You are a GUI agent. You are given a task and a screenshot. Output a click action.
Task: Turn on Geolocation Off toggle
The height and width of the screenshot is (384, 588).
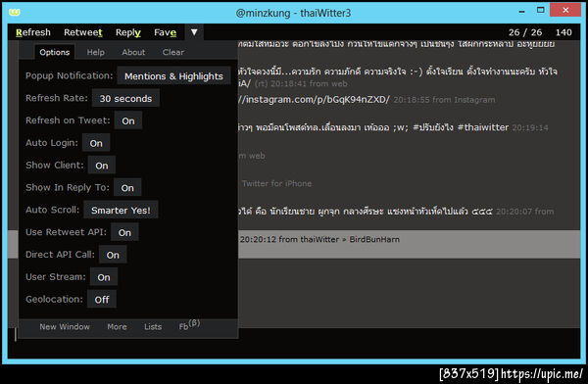click(102, 300)
